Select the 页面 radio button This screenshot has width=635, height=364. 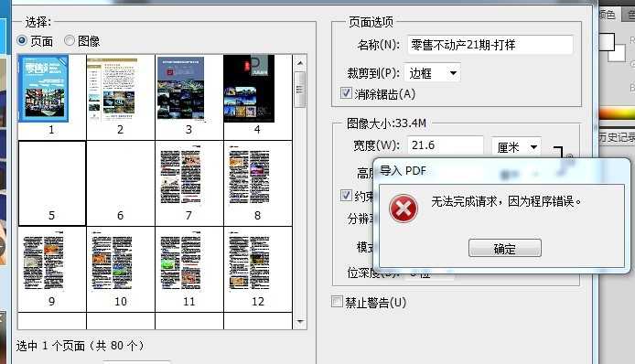coord(22,40)
